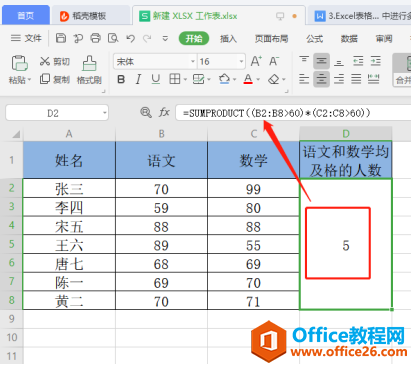This screenshot has height=369, width=414.
Task: Click the Cut scissors button
Action: point(54,61)
